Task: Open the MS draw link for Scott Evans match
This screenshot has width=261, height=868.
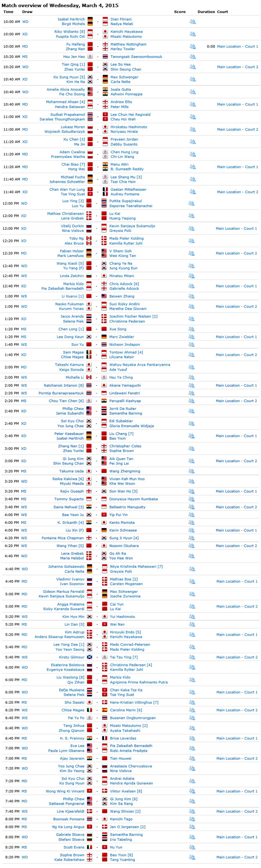Action: coord(24,847)
